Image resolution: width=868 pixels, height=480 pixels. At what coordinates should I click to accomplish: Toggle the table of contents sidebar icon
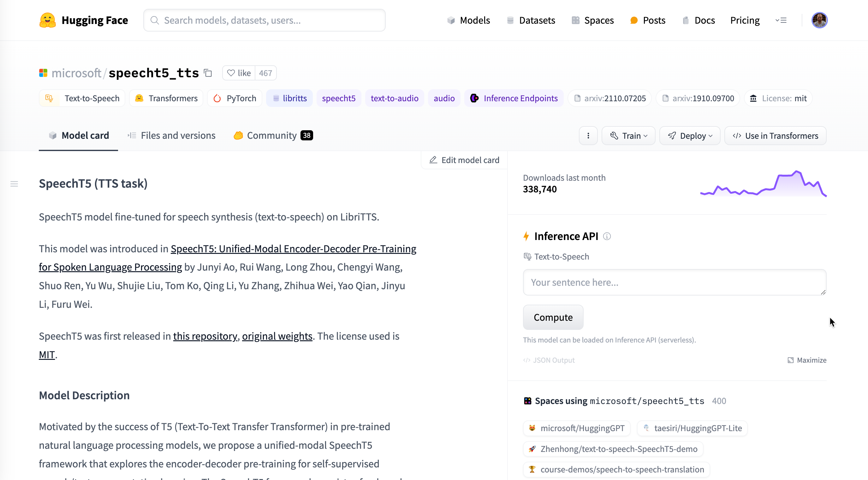(x=14, y=184)
